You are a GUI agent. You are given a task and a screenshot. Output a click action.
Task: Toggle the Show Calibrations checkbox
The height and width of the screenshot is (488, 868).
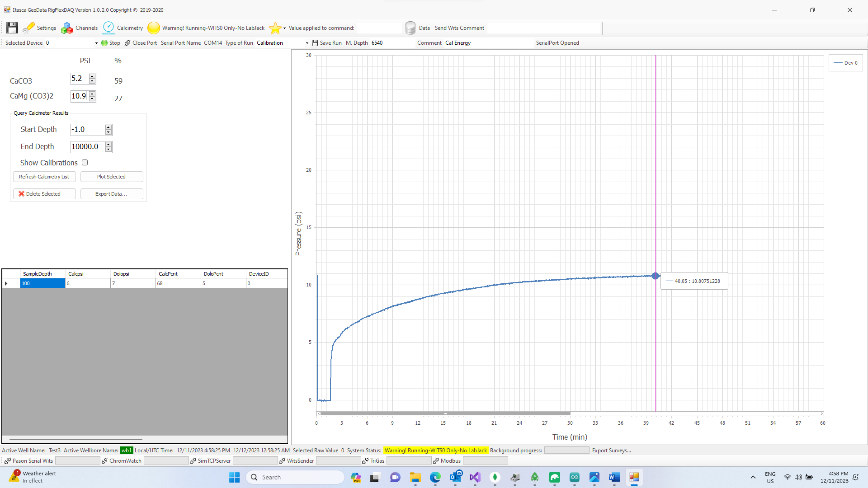[x=85, y=163]
